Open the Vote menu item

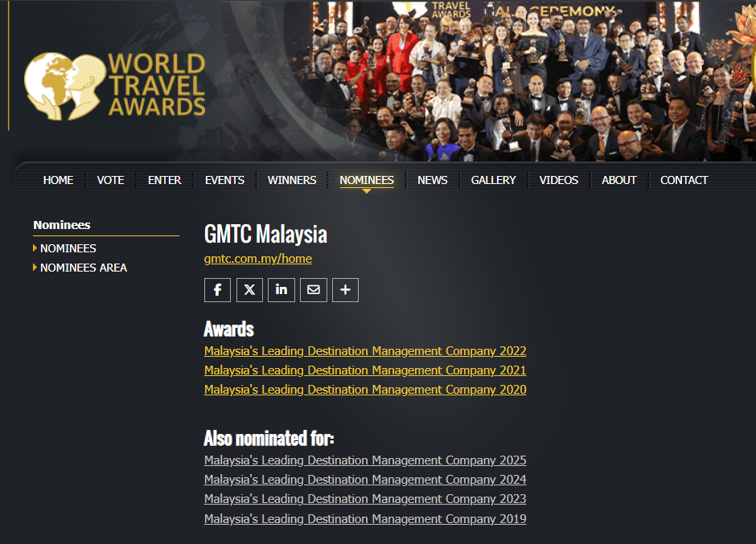coord(110,180)
